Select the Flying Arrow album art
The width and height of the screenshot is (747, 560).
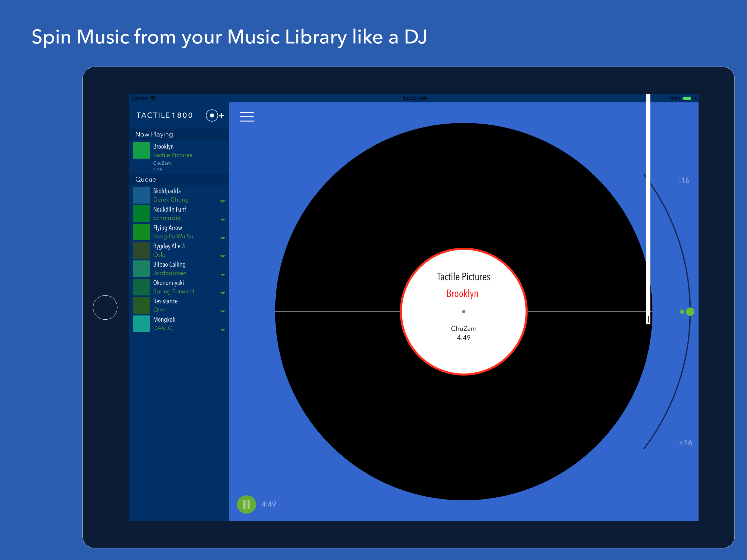pos(141,232)
